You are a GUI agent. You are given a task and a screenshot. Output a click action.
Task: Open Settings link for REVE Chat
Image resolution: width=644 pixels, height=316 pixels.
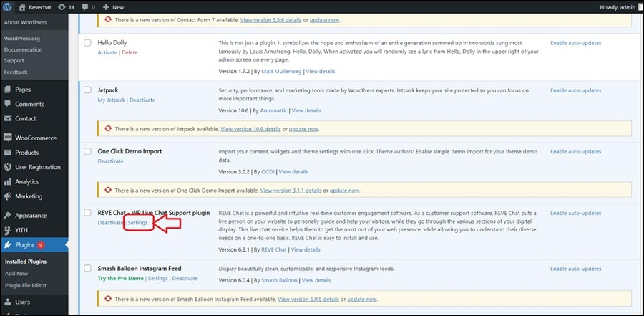click(x=137, y=223)
